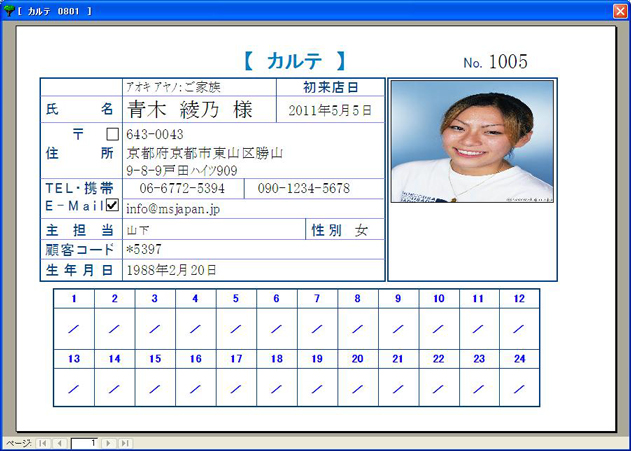Uncheck the E-Mail checkbox
631x451 pixels.
click(112, 205)
